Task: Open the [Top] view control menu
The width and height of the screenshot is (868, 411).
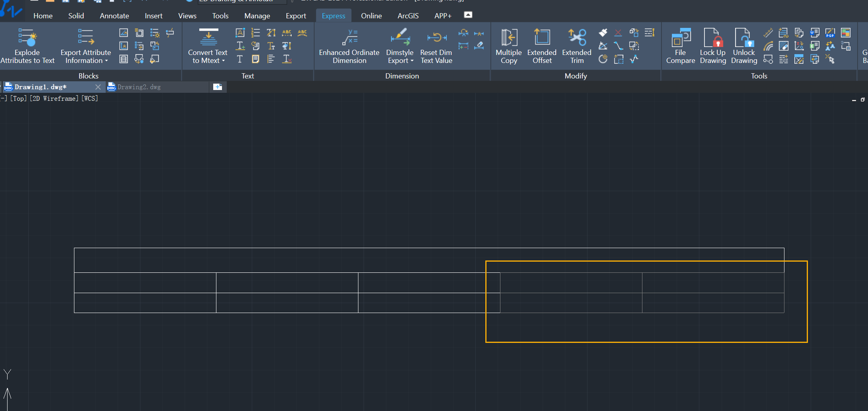Action: pyautogui.click(x=18, y=98)
